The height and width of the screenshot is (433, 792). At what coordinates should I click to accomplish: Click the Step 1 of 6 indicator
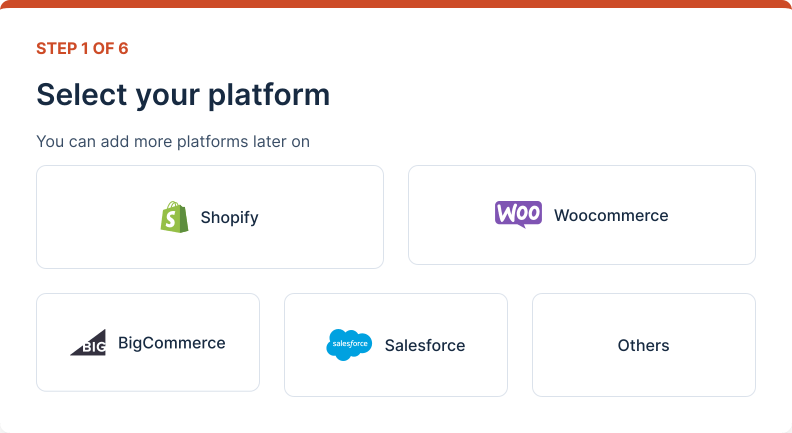point(82,48)
